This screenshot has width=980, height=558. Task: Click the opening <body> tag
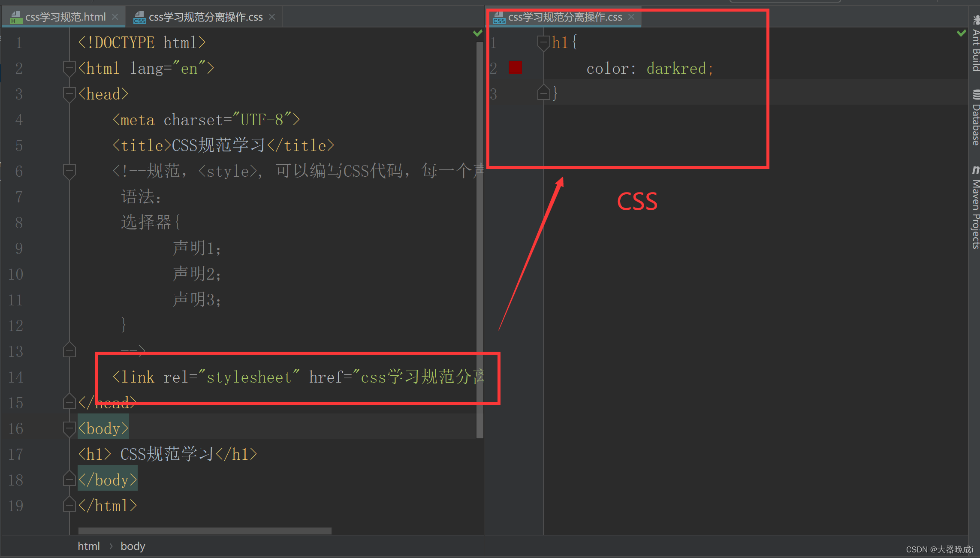point(103,429)
